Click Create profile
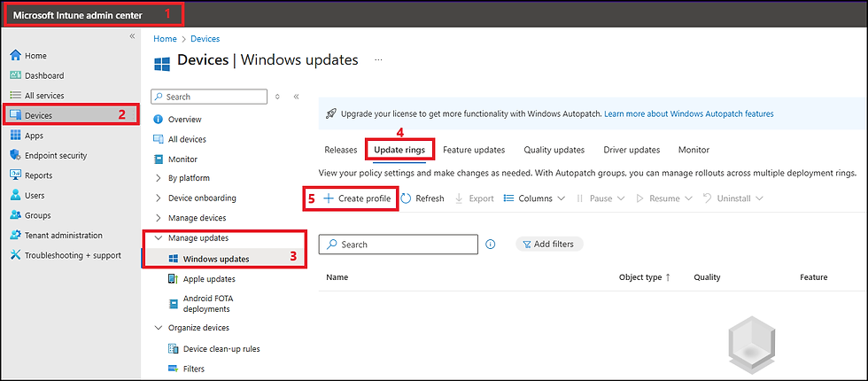This screenshot has width=868, height=381. pos(358,198)
